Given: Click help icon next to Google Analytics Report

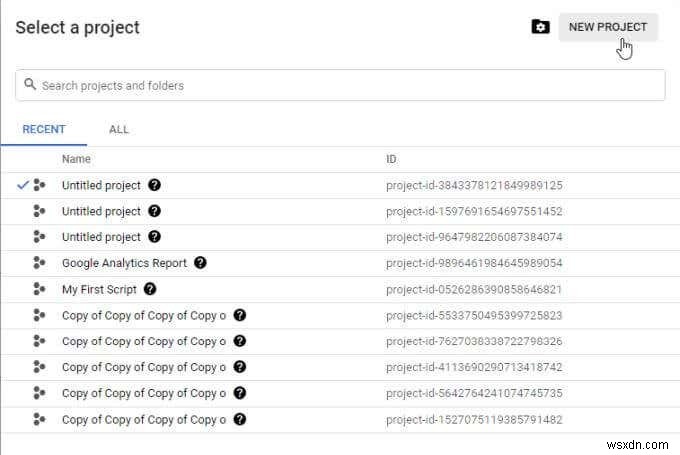Looking at the screenshot, I should coord(200,263).
